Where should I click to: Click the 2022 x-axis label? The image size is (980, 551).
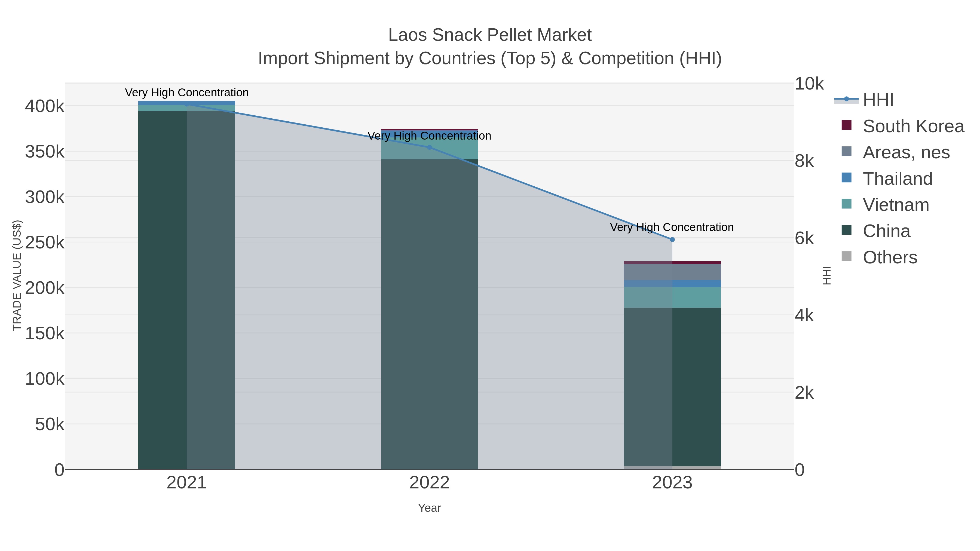coord(430,483)
